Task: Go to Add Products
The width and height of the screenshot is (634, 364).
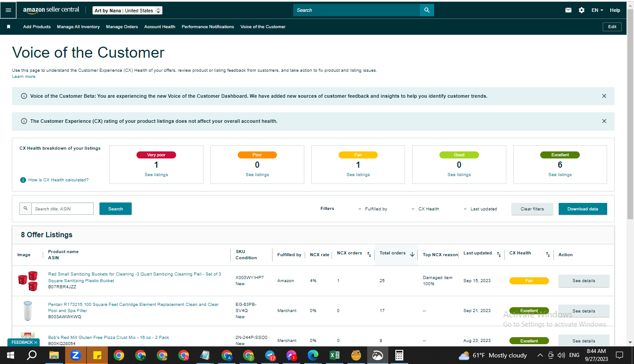Action: pos(37,27)
